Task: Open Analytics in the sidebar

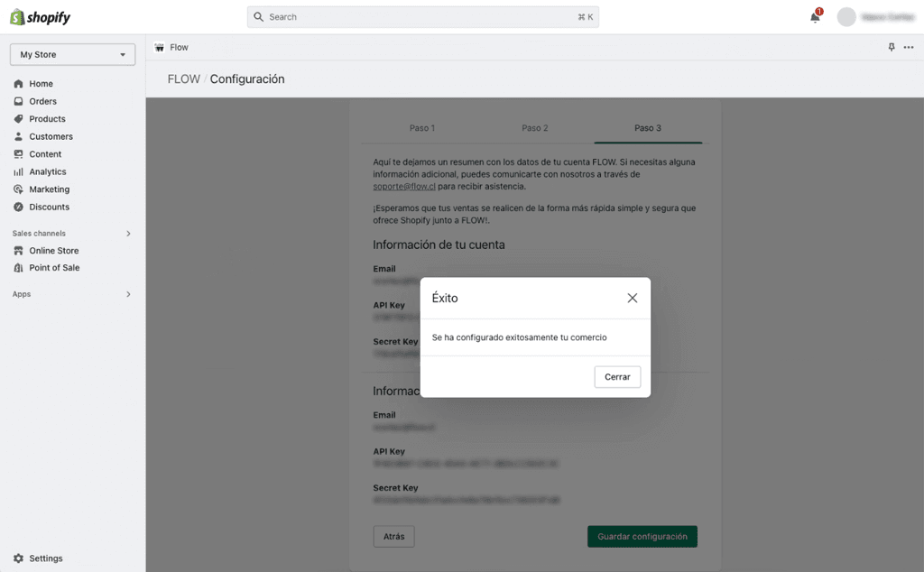Action: (48, 172)
